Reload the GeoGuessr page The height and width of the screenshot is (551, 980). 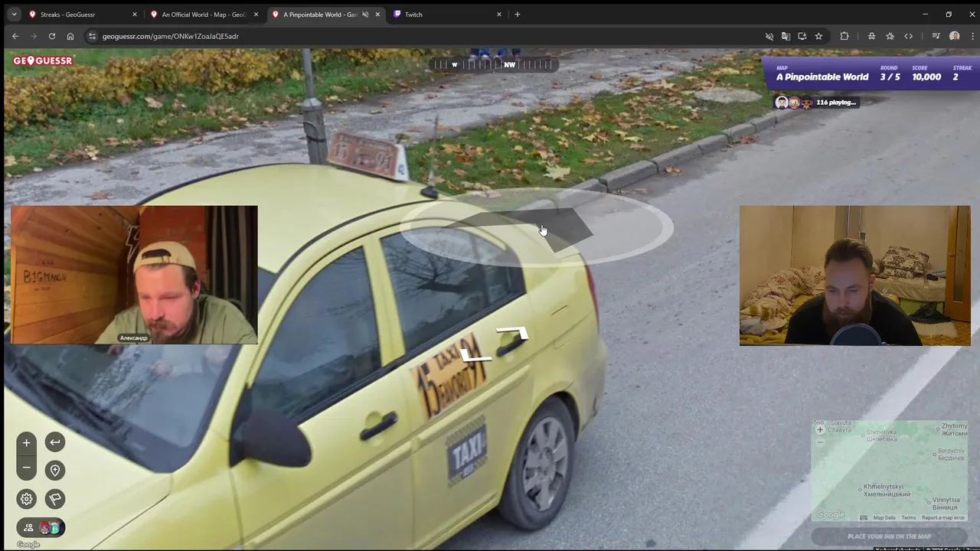(x=51, y=36)
